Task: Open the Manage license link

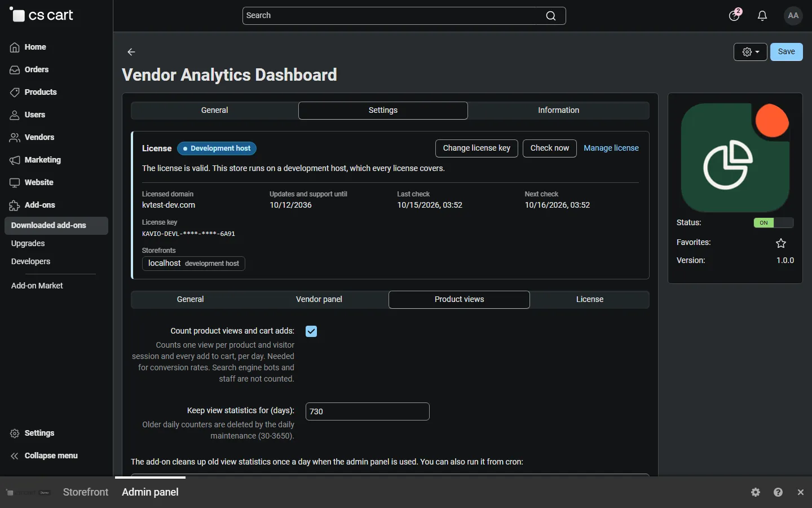Action: (611, 148)
